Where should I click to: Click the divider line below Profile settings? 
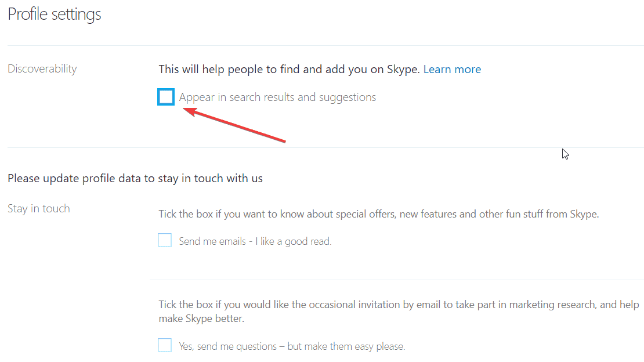(x=325, y=45)
